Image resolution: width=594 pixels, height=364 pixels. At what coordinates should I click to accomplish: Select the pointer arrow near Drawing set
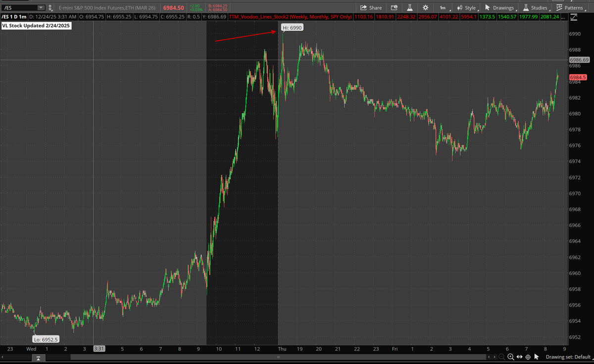pyautogui.click(x=536, y=357)
